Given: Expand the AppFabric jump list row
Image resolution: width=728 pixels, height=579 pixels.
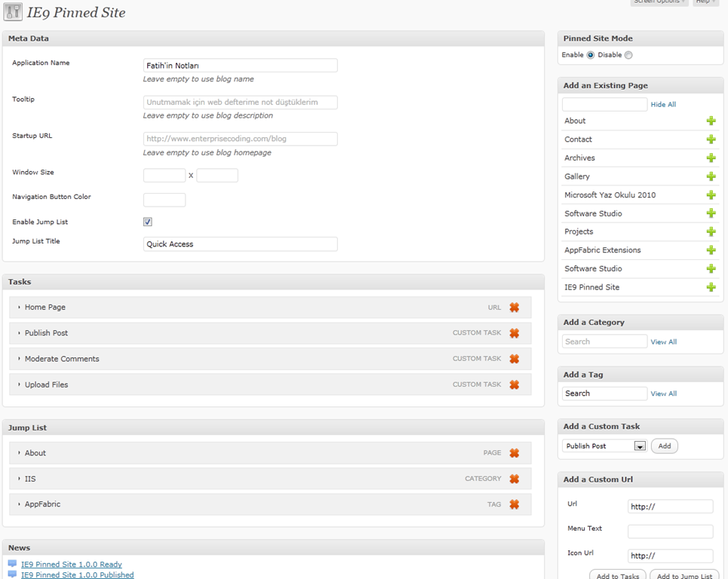Looking at the screenshot, I should (19, 504).
